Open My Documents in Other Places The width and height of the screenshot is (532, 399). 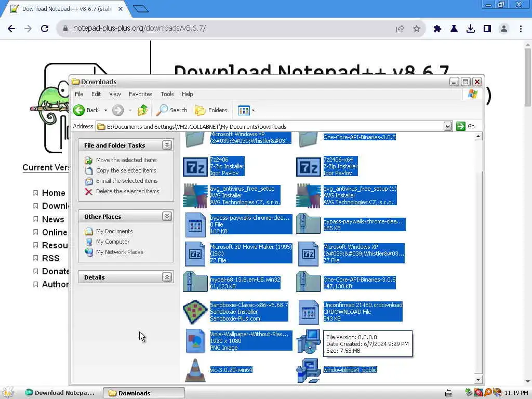(114, 231)
